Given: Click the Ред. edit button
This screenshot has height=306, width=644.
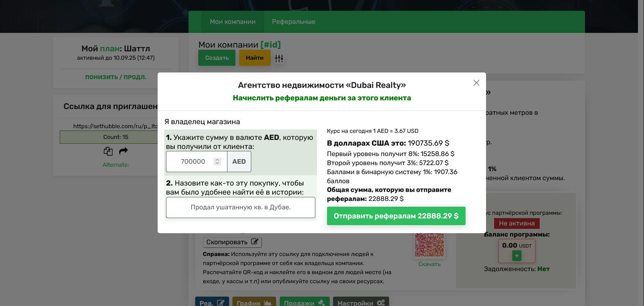Looking at the screenshot, I should pos(212,302).
